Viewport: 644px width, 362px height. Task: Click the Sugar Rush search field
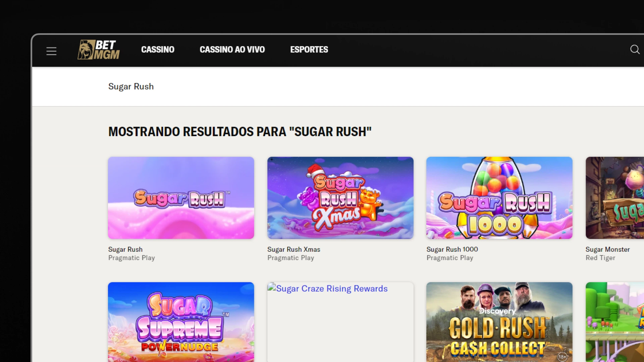coord(338,86)
